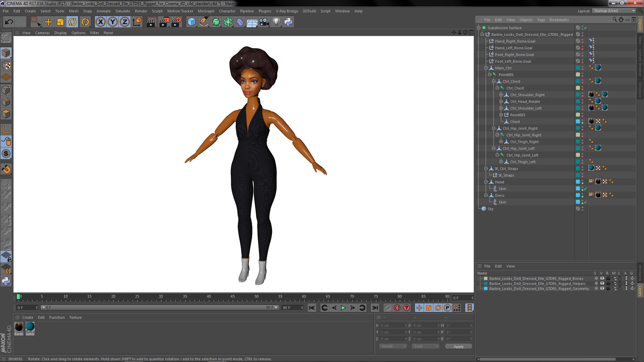Toggle visibility of Rigged_Geometry layer
Image resolution: width=644 pixels, height=362 pixels.
(x=602, y=289)
